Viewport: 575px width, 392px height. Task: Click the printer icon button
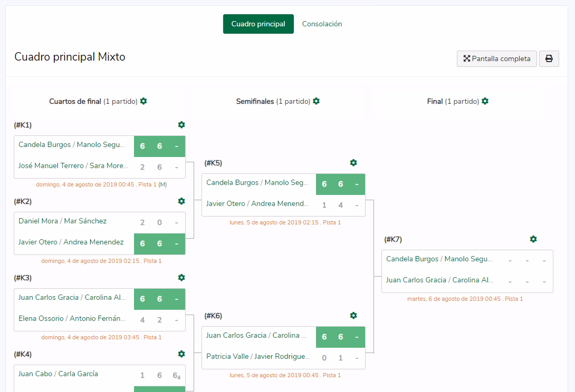[x=549, y=58]
